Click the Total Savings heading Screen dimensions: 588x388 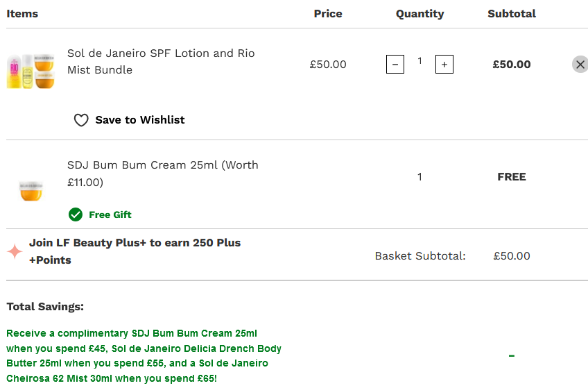[45, 306]
